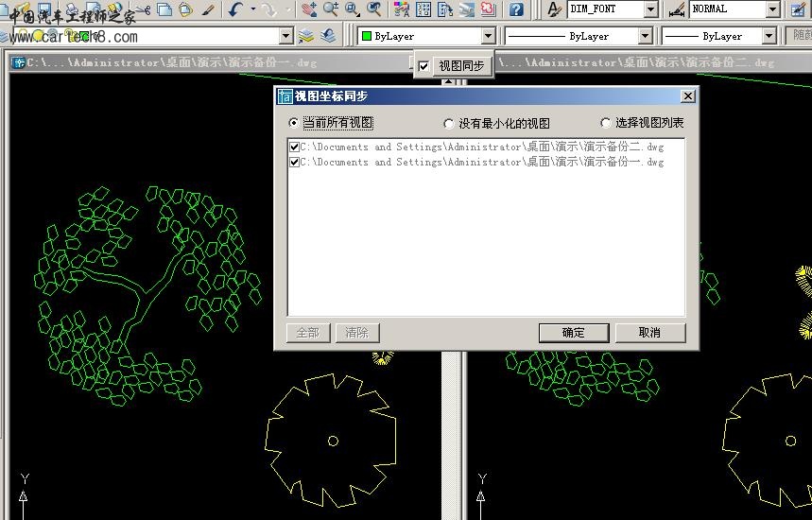The width and height of the screenshot is (812, 520).
Task: Click the 确定 button
Action: click(574, 333)
